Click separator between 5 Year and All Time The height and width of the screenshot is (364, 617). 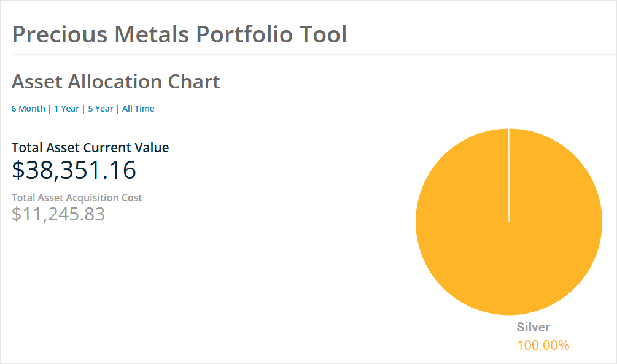118,109
